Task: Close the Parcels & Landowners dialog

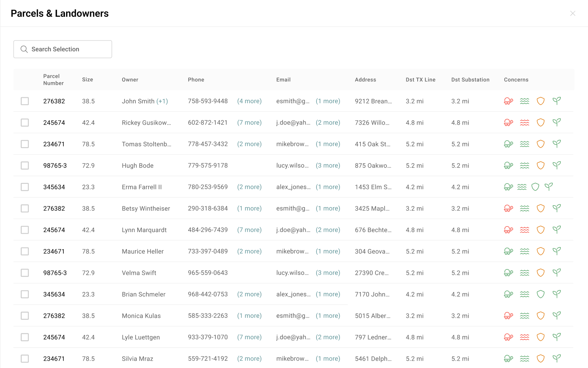Action: [572, 13]
